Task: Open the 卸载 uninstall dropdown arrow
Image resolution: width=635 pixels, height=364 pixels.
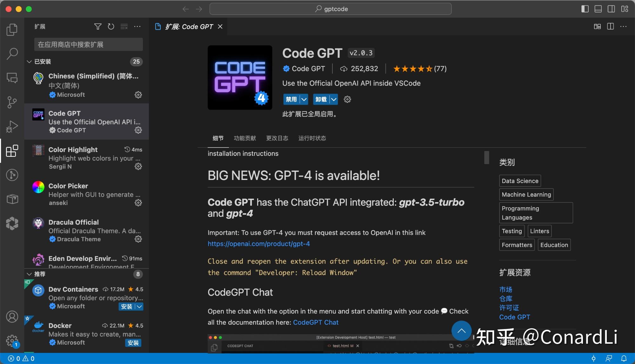Action: [334, 99]
